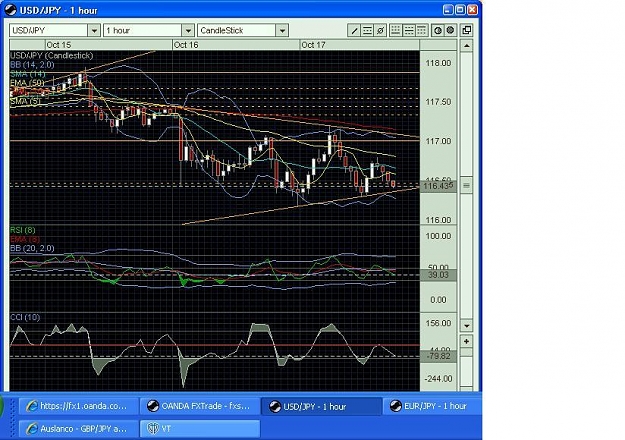Click the current price marker 116.43
The height and width of the screenshot is (440, 625).
[438, 186]
